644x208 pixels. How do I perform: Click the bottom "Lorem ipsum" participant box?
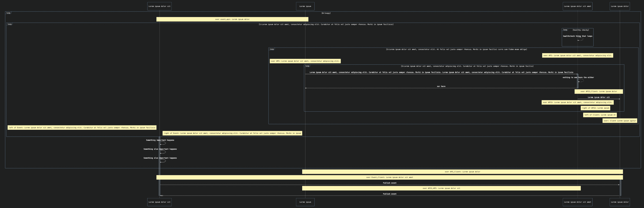pyautogui.click(x=305, y=202)
